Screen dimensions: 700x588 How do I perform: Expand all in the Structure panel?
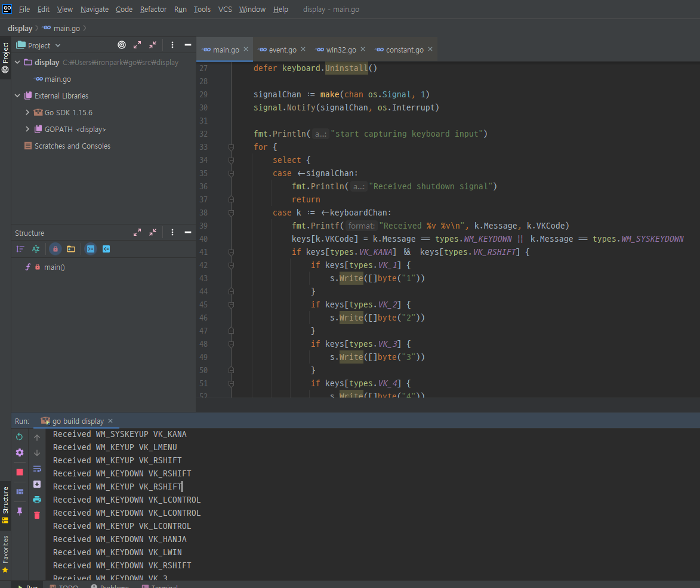tap(137, 233)
